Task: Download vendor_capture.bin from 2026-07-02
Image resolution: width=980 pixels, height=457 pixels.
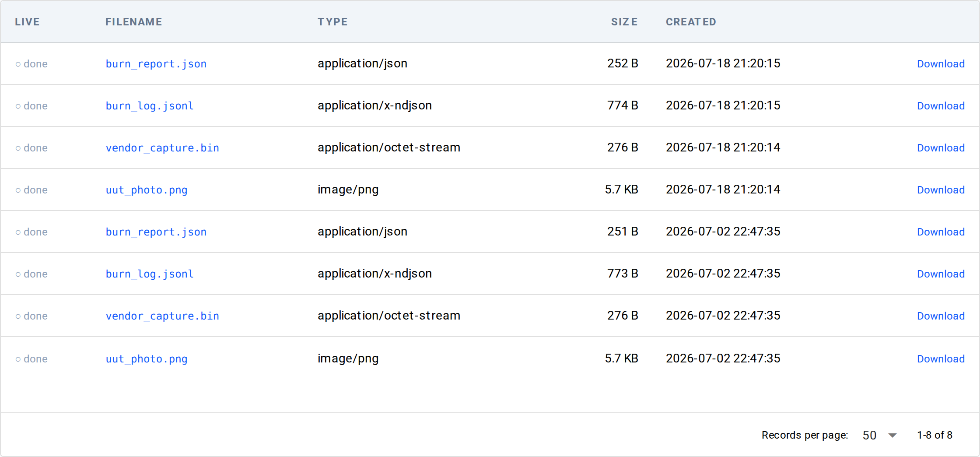Action: tap(941, 316)
